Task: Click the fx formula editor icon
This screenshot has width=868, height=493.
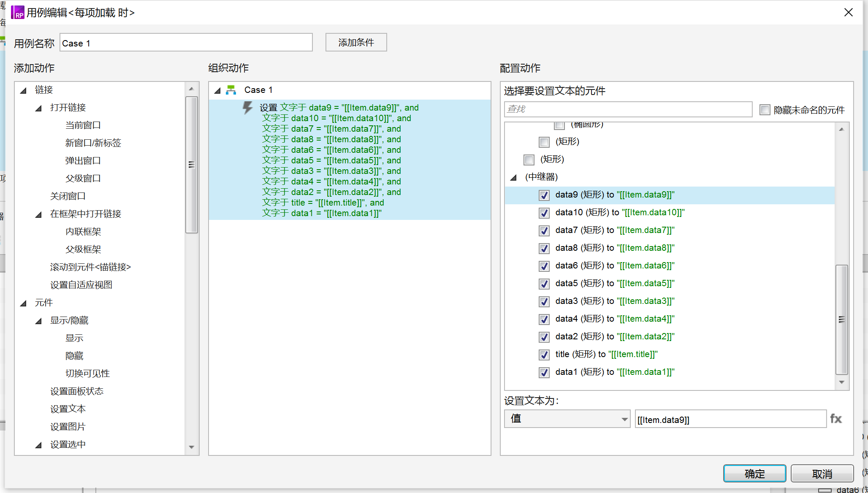Action: coord(835,419)
